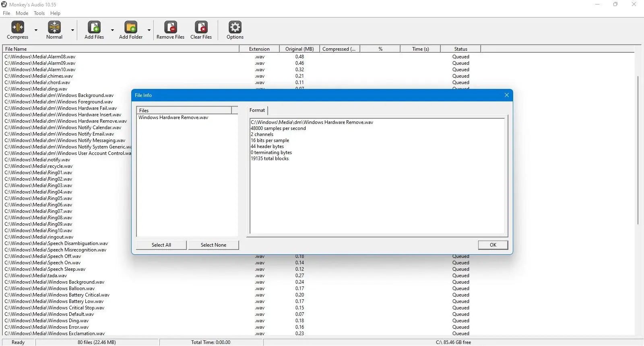Click the main list vertical scrollbar thumb
Image resolution: width=644 pixels, height=346 pixels.
(638, 150)
